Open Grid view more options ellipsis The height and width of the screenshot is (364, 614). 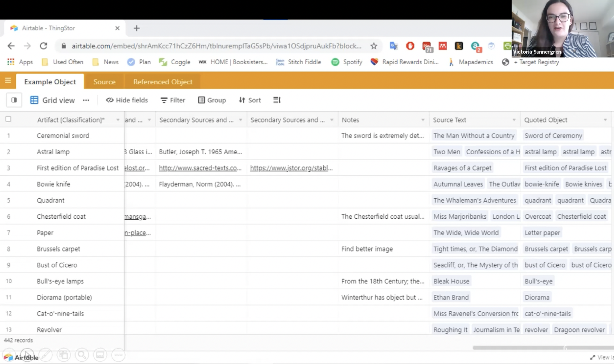click(86, 100)
